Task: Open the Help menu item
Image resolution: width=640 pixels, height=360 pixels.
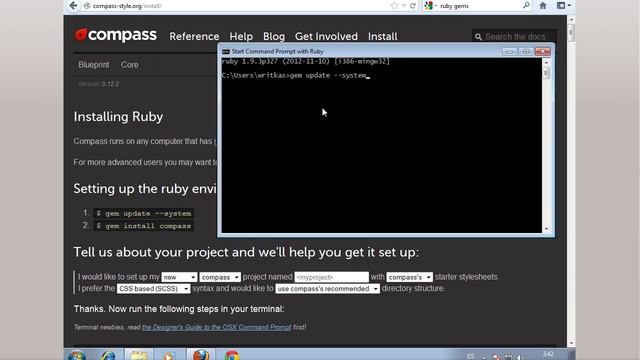Action: point(241,36)
